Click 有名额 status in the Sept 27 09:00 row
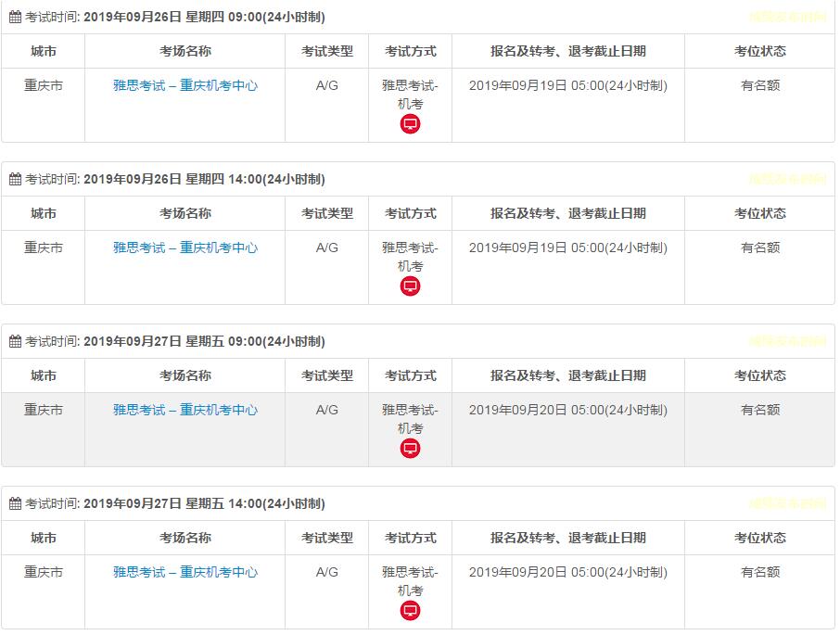This screenshot has width=840, height=635. [760, 410]
